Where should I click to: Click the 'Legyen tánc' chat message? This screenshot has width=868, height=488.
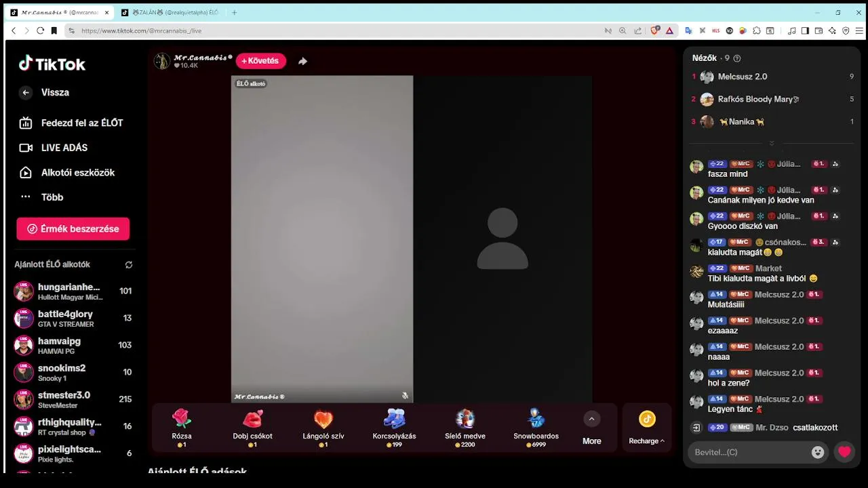click(735, 409)
